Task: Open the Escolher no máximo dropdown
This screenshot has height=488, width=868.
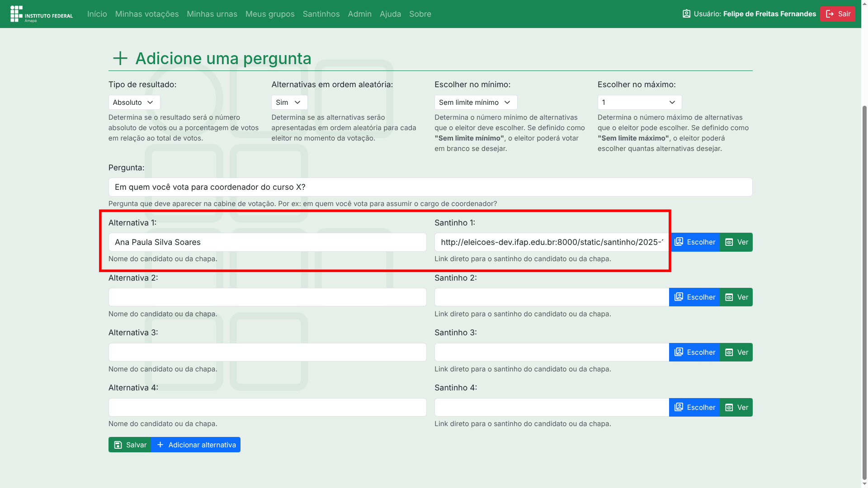Action: click(x=639, y=103)
